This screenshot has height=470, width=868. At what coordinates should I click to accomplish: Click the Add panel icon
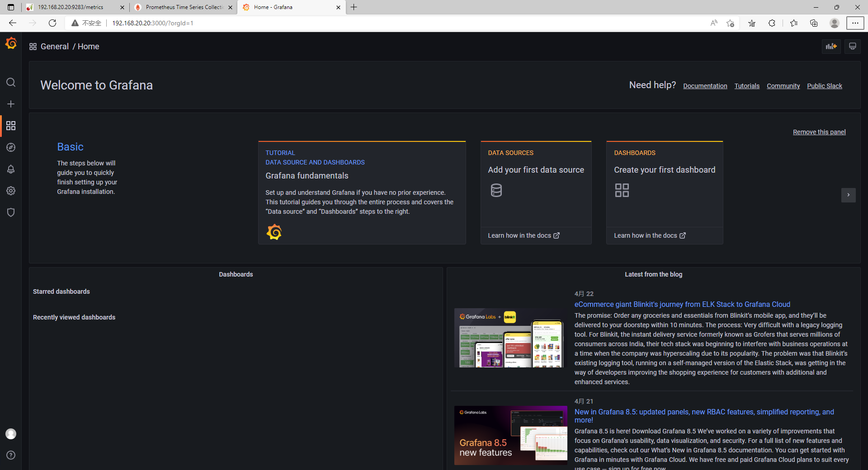(x=831, y=46)
